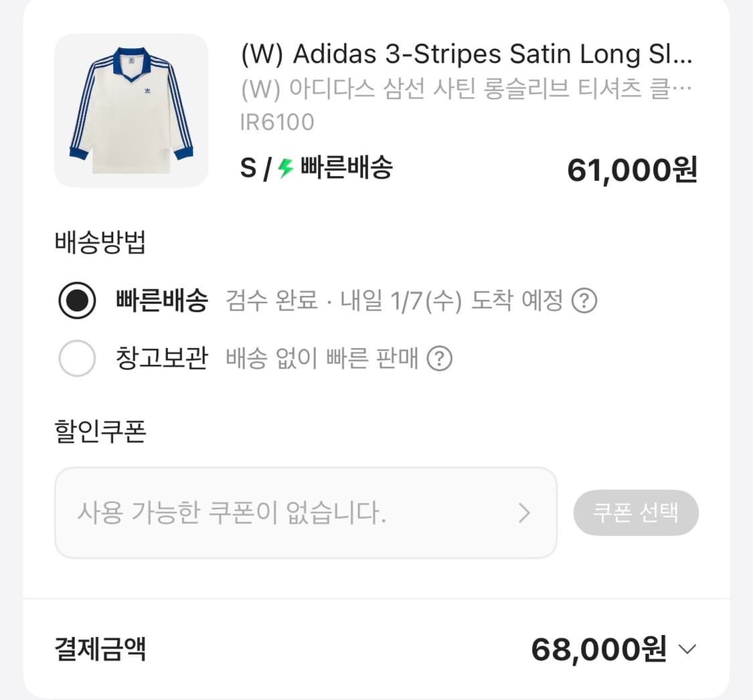Viewport: 753px width, 700px height.
Task: Select the 창고보관 storage radio button
Action: pos(76,359)
